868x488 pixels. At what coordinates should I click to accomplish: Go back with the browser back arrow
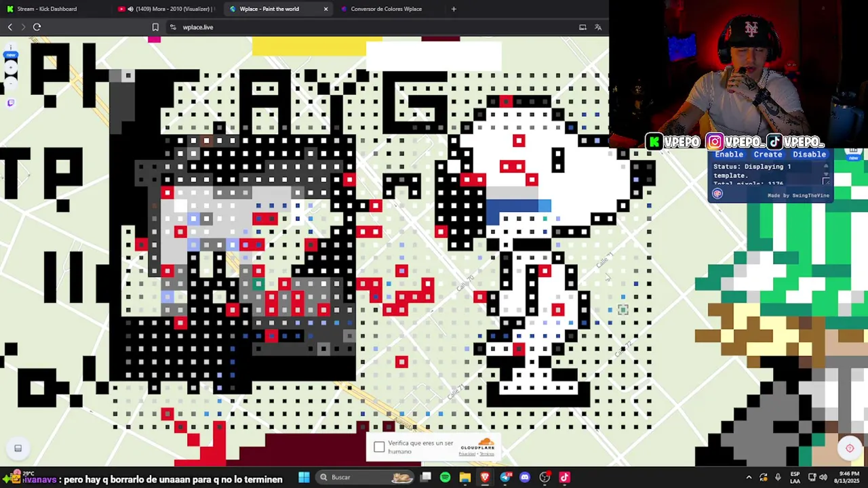(9, 27)
